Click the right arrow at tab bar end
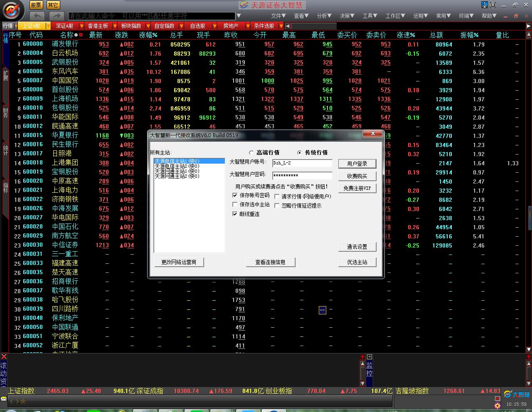The image size is (532, 412). pos(529,26)
